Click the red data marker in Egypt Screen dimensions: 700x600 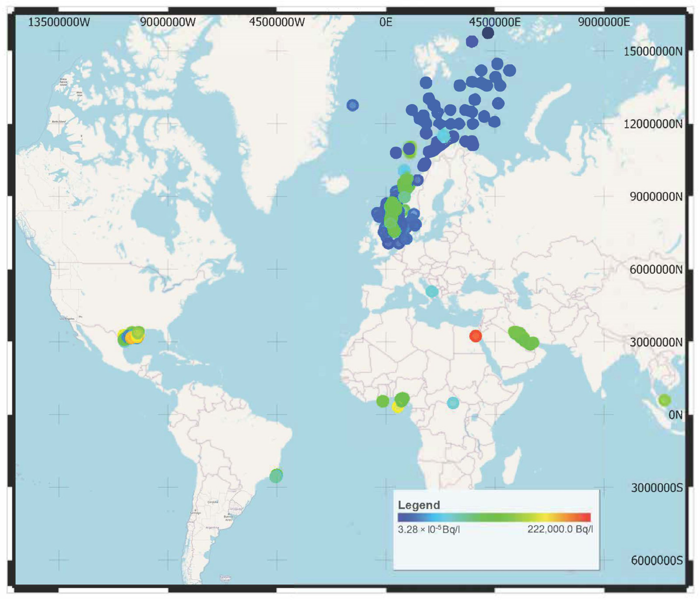(x=475, y=336)
